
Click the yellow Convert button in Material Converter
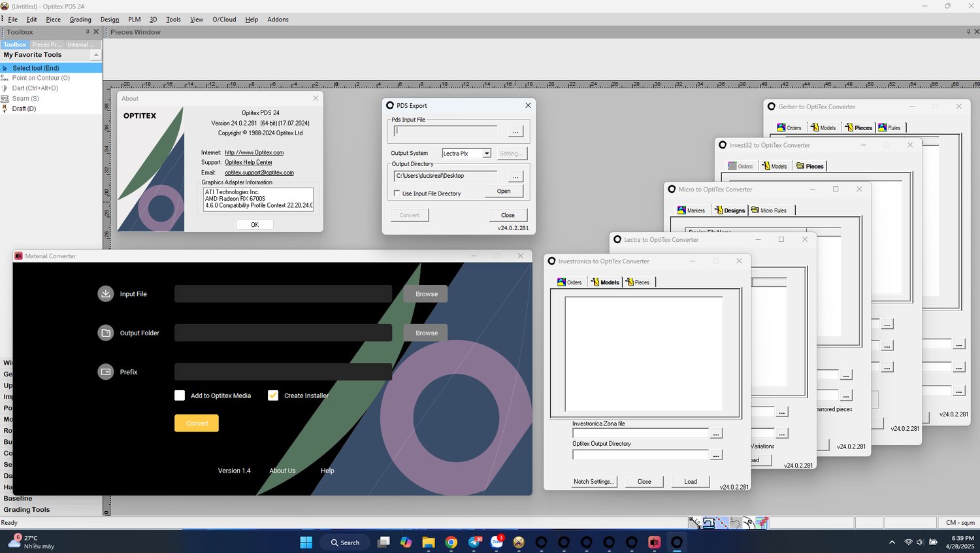197,423
